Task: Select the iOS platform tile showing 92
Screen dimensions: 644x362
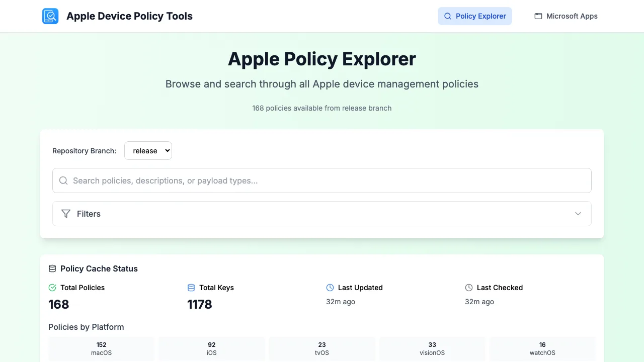Action: [x=212, y=349]
